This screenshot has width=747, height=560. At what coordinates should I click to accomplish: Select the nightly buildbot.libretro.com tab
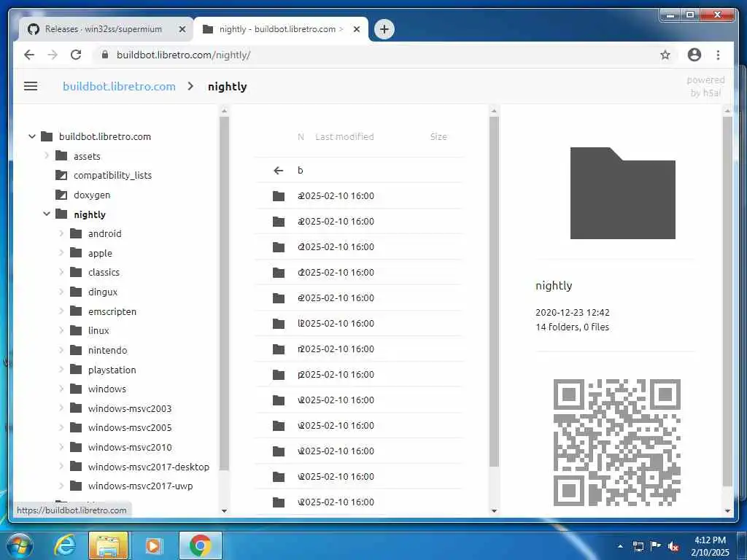281,29
